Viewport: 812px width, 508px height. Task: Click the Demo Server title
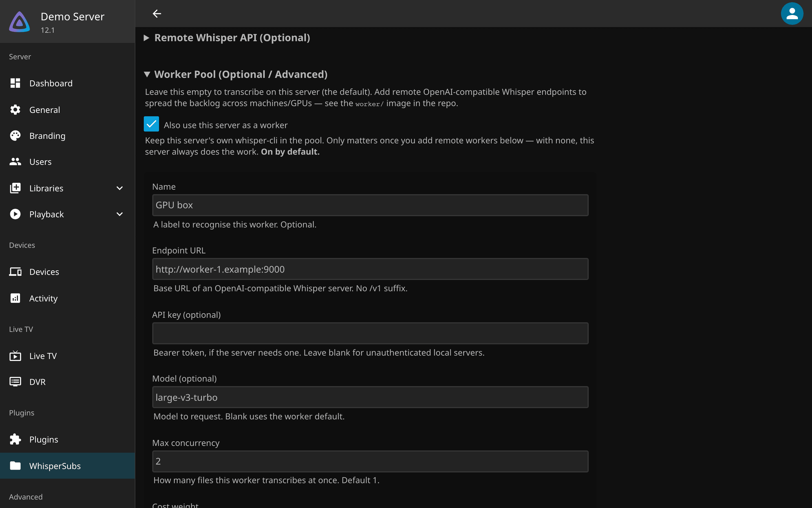(x=72, y=16)
